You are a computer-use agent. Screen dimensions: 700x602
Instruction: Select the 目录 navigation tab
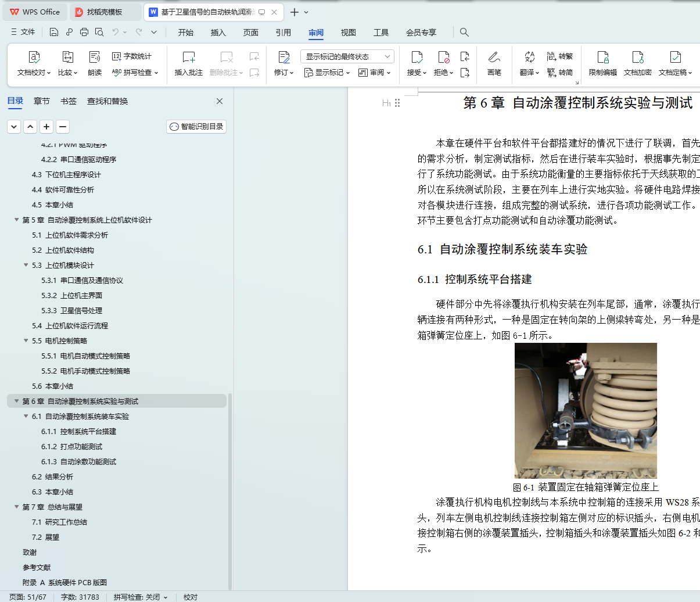16,101
